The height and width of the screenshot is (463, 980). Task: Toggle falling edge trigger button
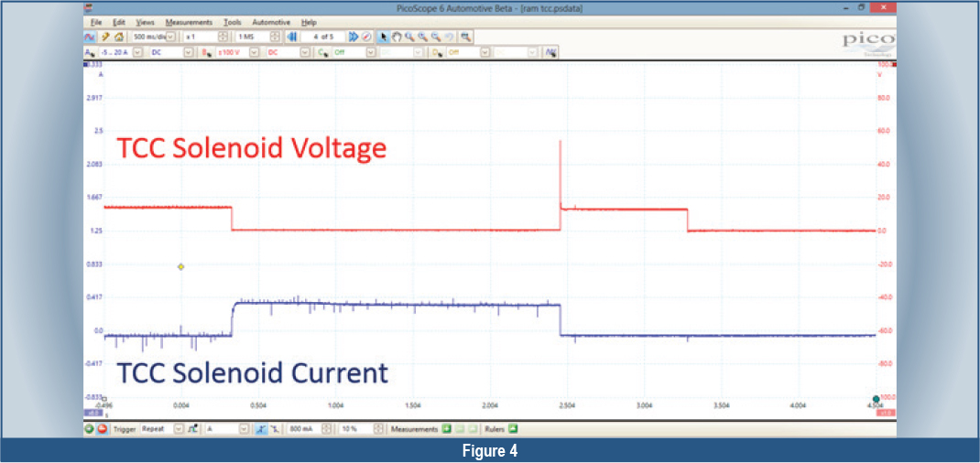click(274, 428)
